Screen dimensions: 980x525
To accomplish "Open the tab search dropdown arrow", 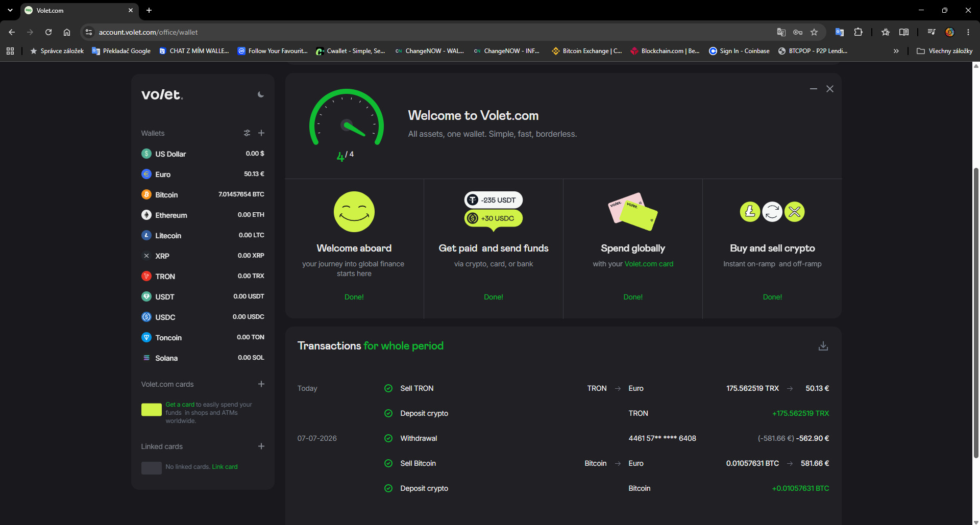I will (10, 10).
